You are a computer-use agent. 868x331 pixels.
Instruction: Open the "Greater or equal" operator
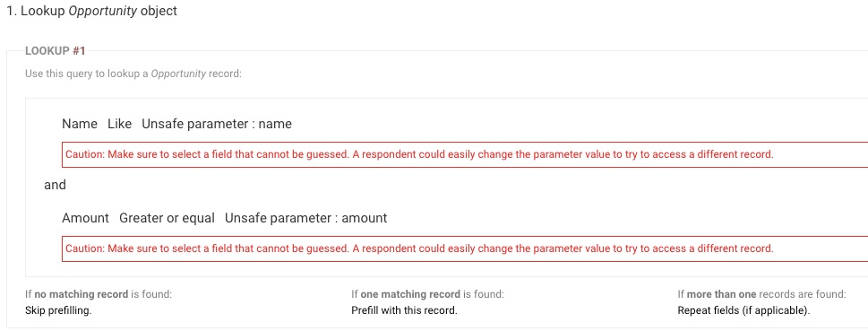(x=168, y=218)
